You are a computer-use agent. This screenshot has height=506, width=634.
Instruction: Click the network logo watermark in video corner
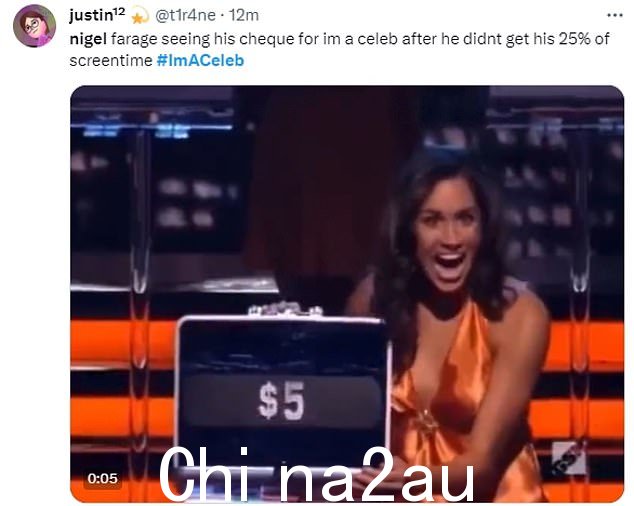pos(569,457)
